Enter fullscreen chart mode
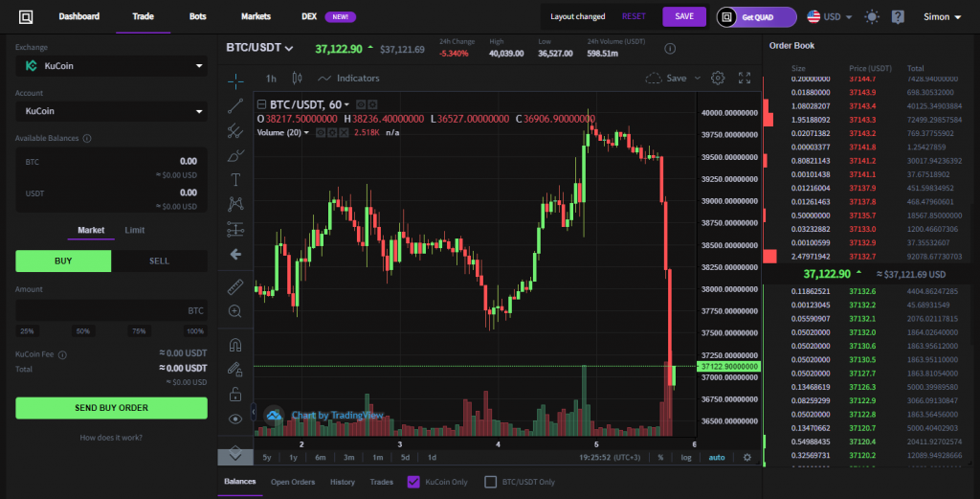This screenshot has height=499, width=980. (745, 79)
